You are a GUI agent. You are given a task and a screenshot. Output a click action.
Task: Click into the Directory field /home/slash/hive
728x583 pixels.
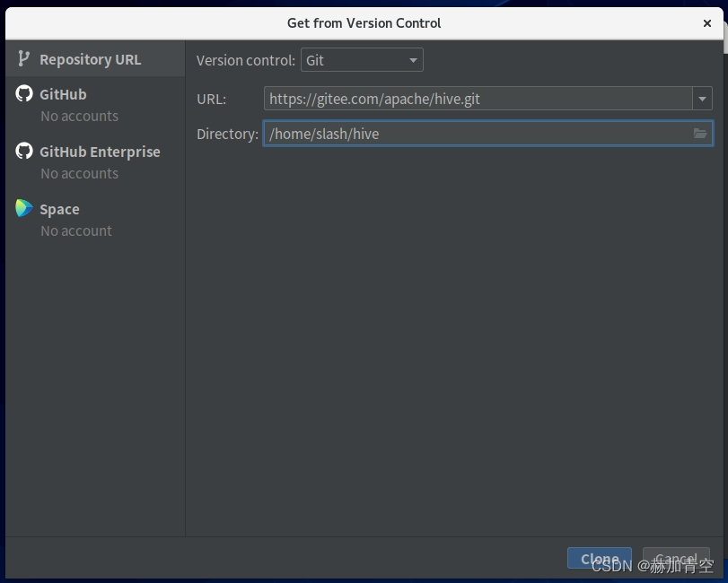point(488,134)
